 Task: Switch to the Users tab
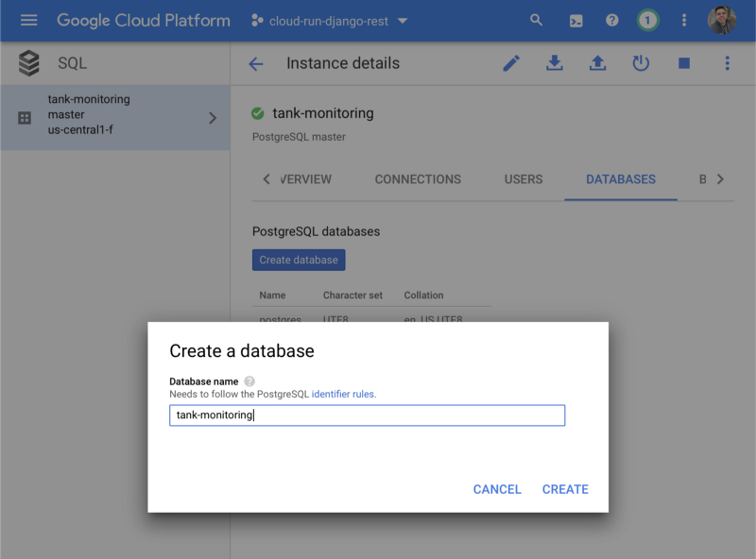coord(524,179)
